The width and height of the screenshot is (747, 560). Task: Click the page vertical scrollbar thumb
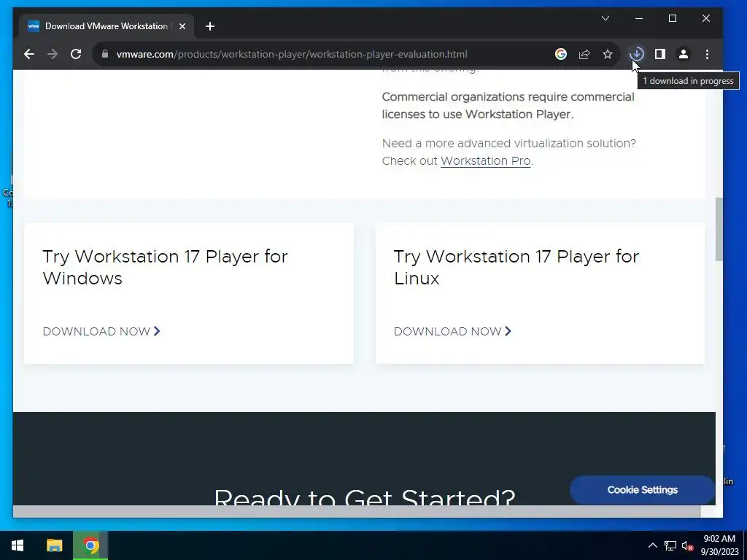pos(719,230)
